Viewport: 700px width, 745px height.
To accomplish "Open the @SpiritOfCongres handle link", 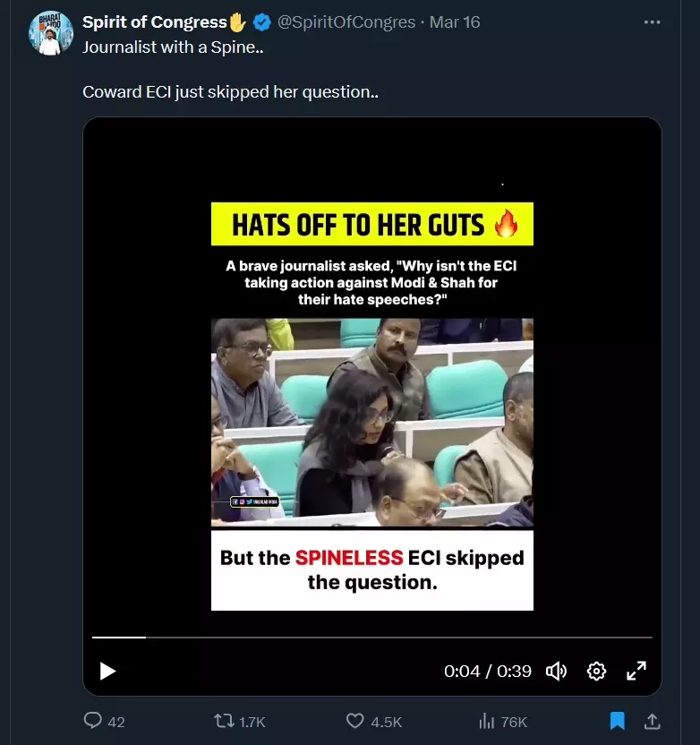I will coord(346,22).
